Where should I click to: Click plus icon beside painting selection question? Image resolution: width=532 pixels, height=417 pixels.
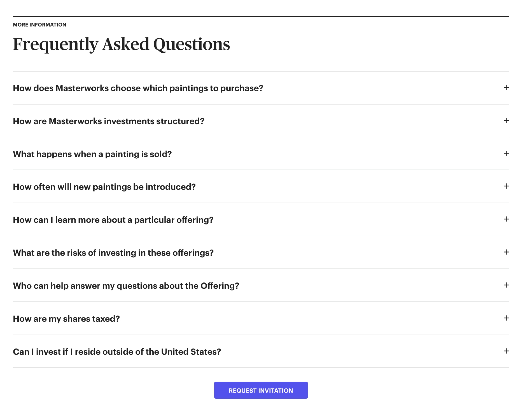(x=506, y=88)
